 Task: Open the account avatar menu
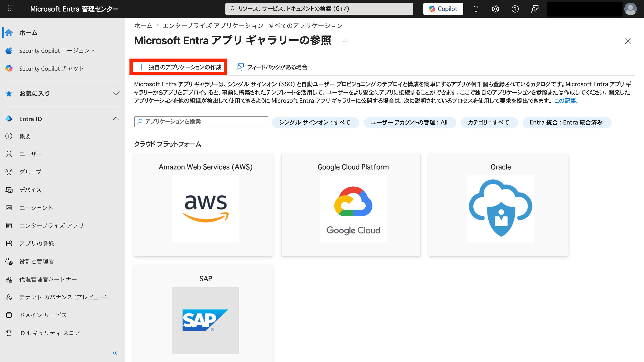[x=631, y=9]
